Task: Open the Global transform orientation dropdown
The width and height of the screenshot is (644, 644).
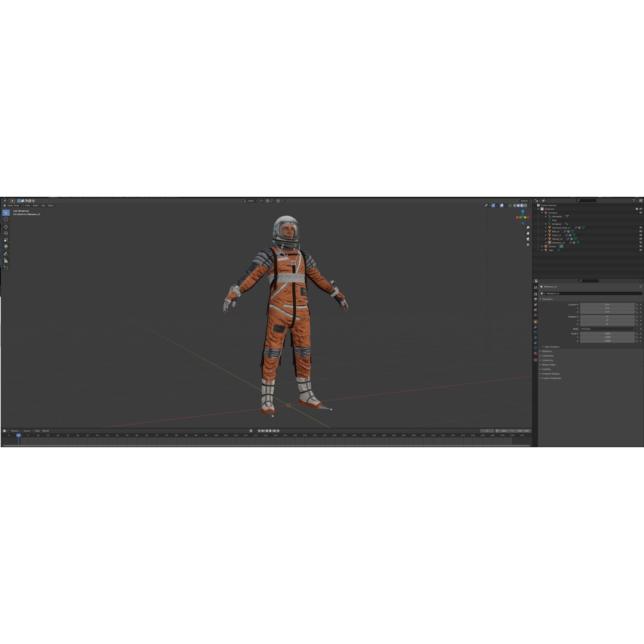Action: pyautogui.click(x=250, y=201)
